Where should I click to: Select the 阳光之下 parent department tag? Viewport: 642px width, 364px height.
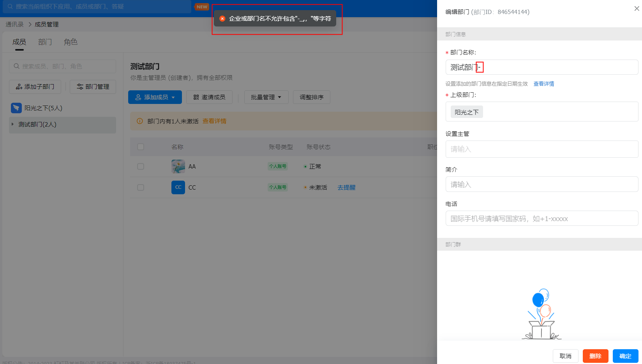467,112
